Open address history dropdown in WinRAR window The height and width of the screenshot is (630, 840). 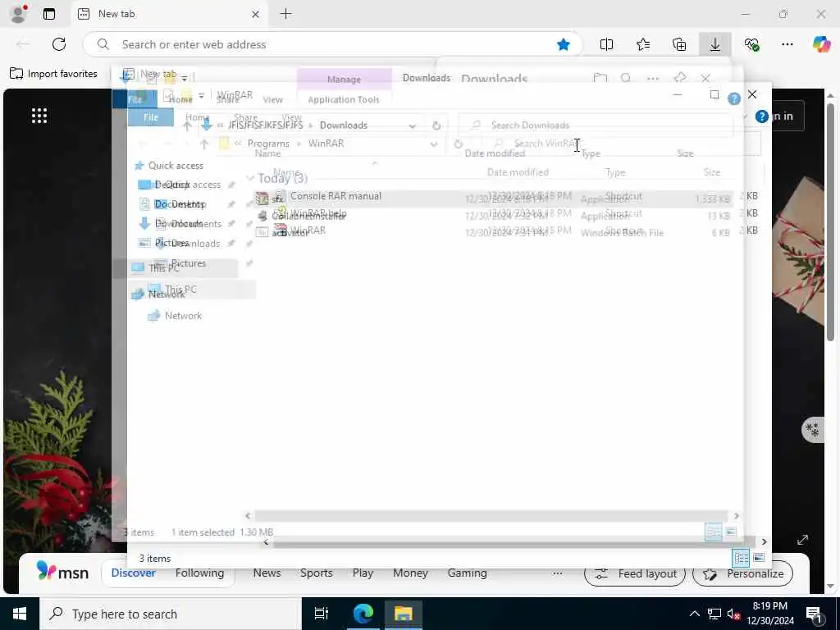[x=433, y=144]
